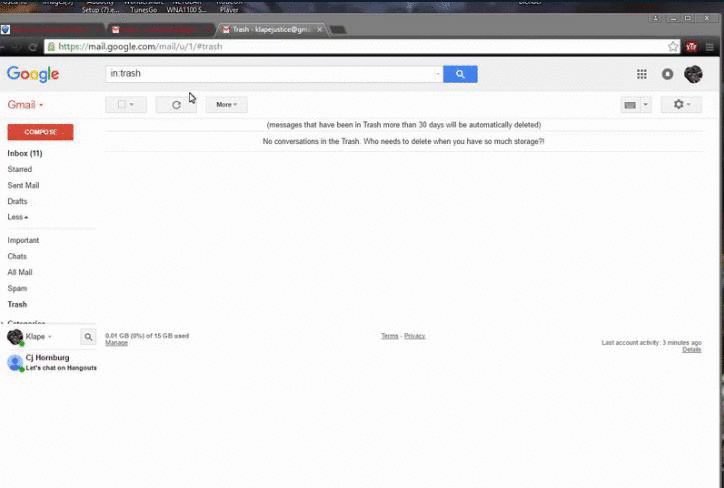Screen dimensions: 724x488
Task: Open a new browser tab
Action: coord(338,30)
